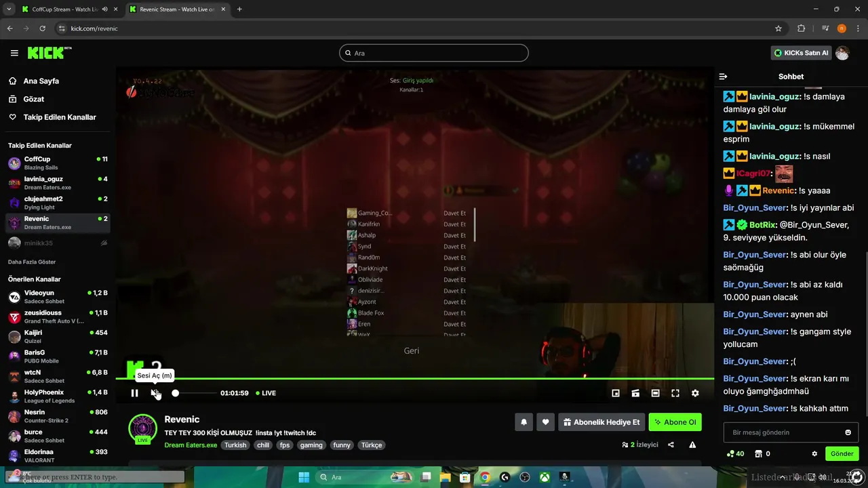Open clujeahmet2's channel in followed list

58,203
